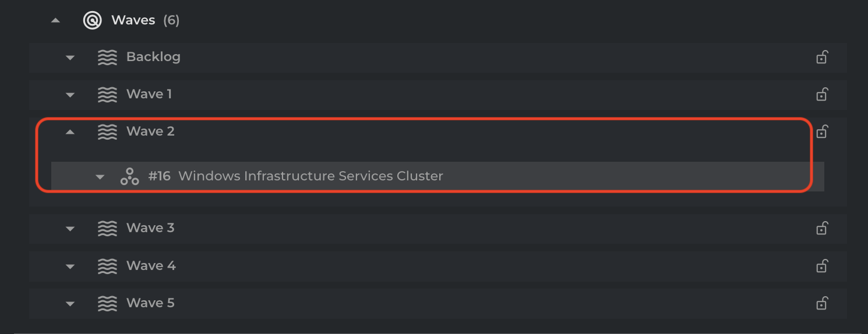The image size is (868, 334).
Task: Click the Waves target icon in header
Action: click(92, 20)
